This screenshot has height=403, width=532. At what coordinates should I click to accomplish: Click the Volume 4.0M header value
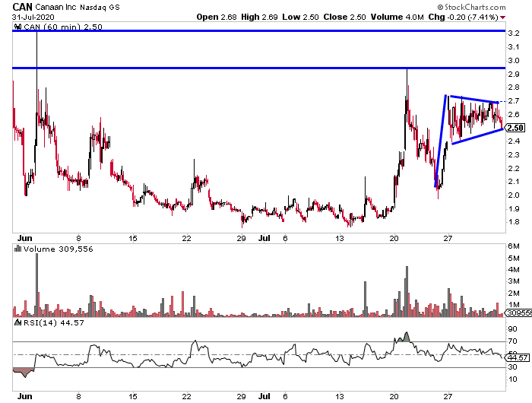[397, 17]
